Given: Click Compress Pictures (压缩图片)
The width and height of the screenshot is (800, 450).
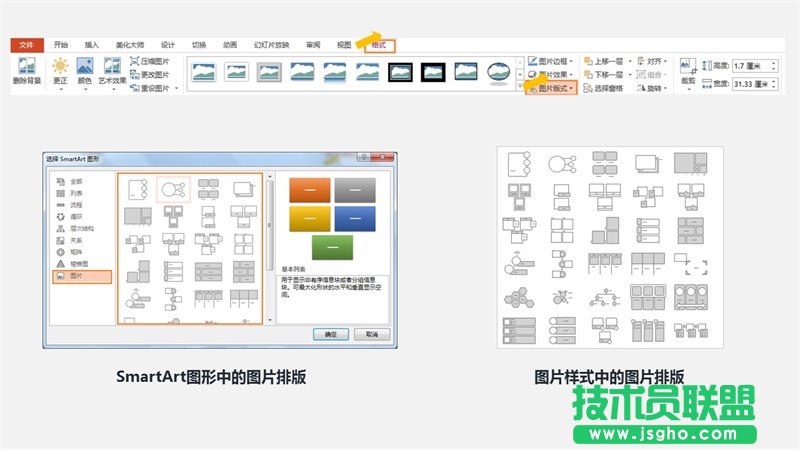Looking at the screenshot, I should [149, 61].
